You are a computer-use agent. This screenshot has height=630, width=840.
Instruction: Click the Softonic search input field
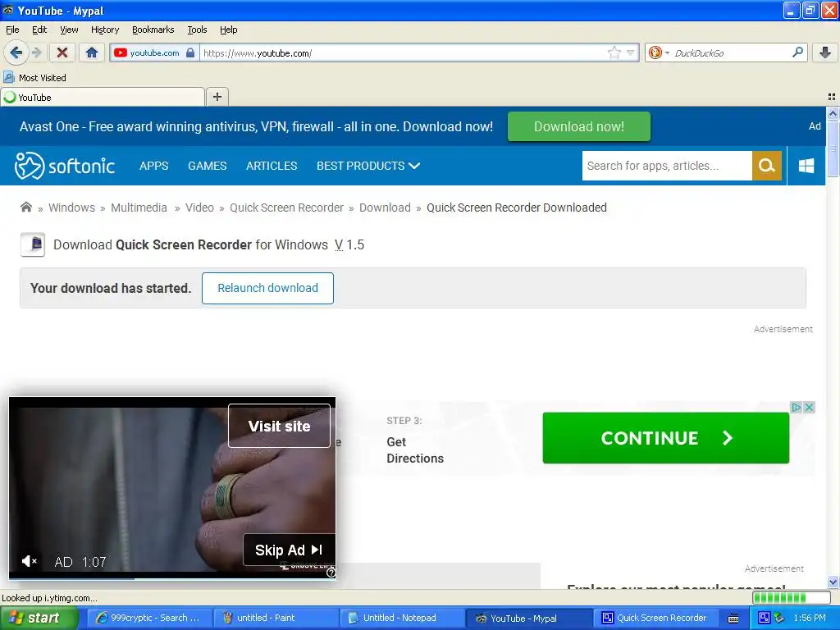[667, 166]
